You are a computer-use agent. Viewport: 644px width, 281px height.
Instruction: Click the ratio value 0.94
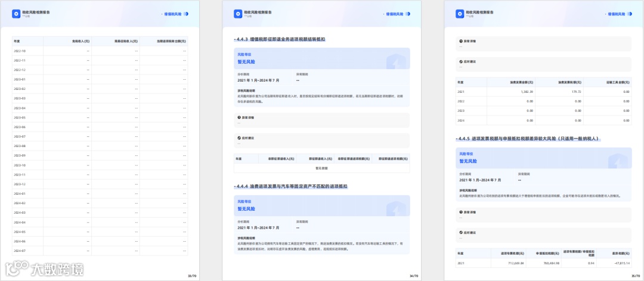click(x=591, y=263)
